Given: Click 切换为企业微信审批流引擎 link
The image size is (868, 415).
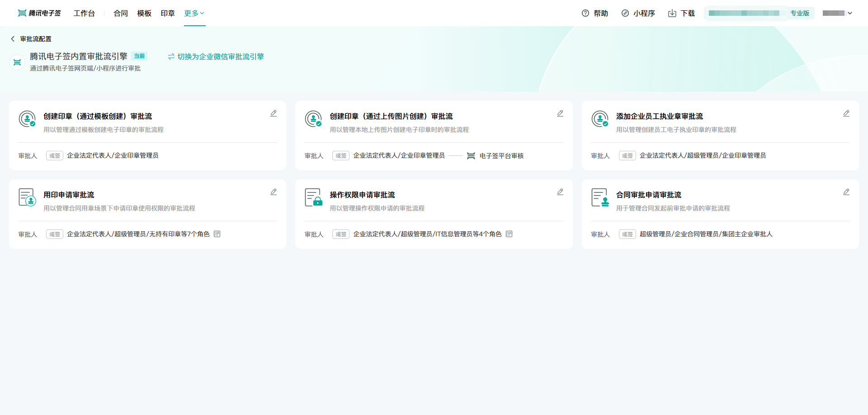Looking at the screenshot, I should 216,56.
